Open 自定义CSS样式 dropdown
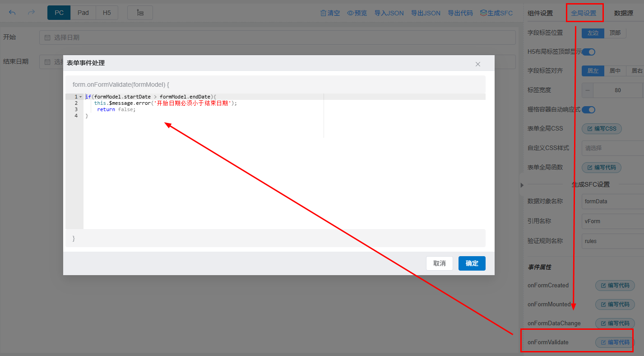The width and height of the screenshot is (644, 356). [x=613, y=148]
